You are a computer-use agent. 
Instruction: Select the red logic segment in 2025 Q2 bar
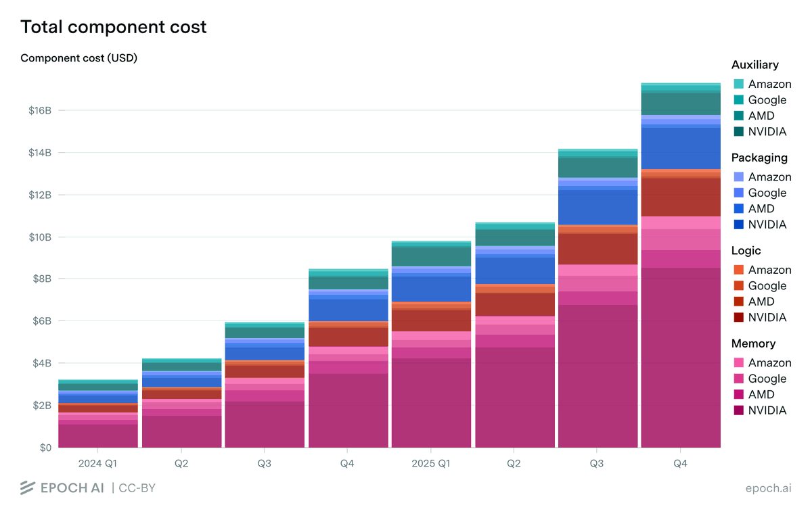coord(514,305)
